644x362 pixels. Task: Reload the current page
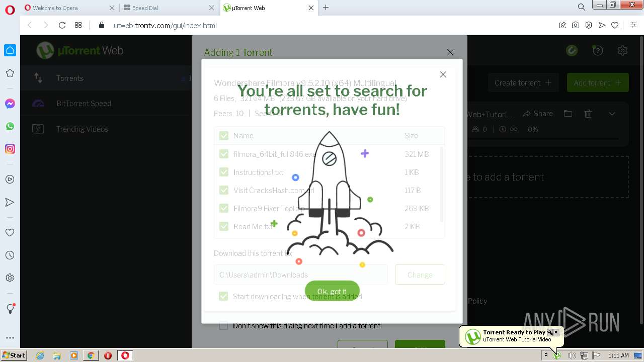coord(62,25)
